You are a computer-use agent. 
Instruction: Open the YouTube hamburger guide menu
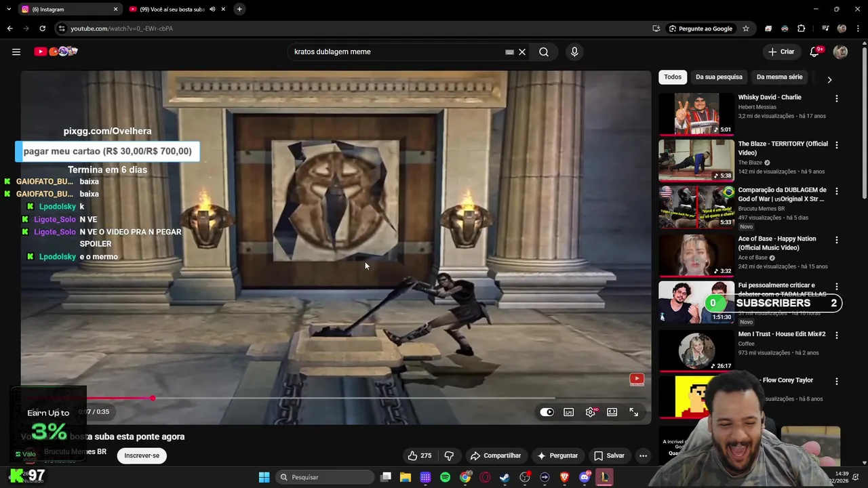pyautogui.click(x=16, y=52)
